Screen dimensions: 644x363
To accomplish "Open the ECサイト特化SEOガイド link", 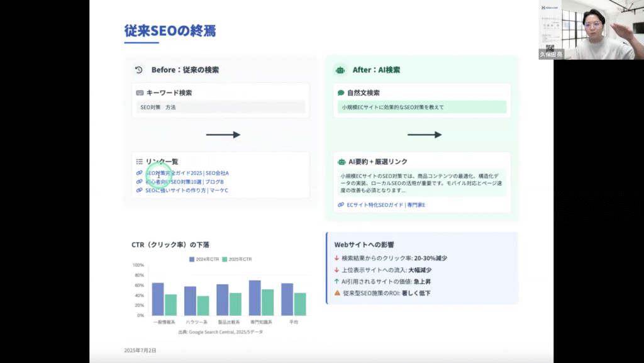I will [x=386, y=205].
